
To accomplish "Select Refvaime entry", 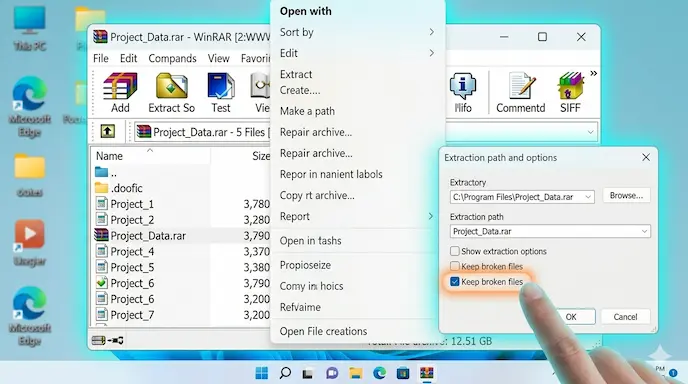I will pos(300,307).
